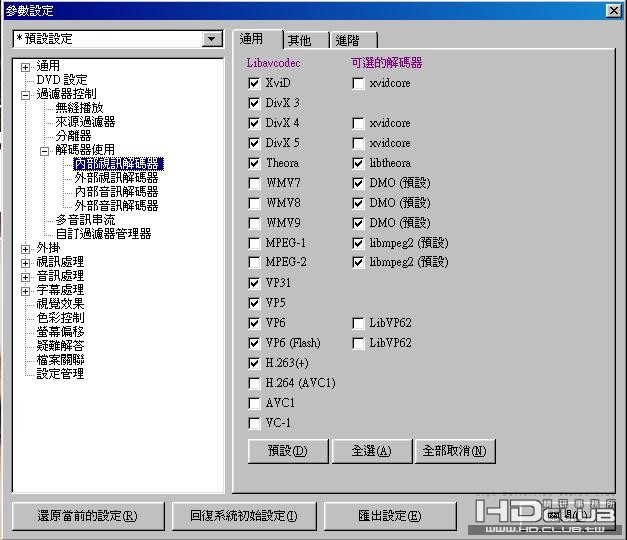The width and height of the screenshot is (627, 540).
Task: Toggle the VP5 checkbox
Action: 254,303
